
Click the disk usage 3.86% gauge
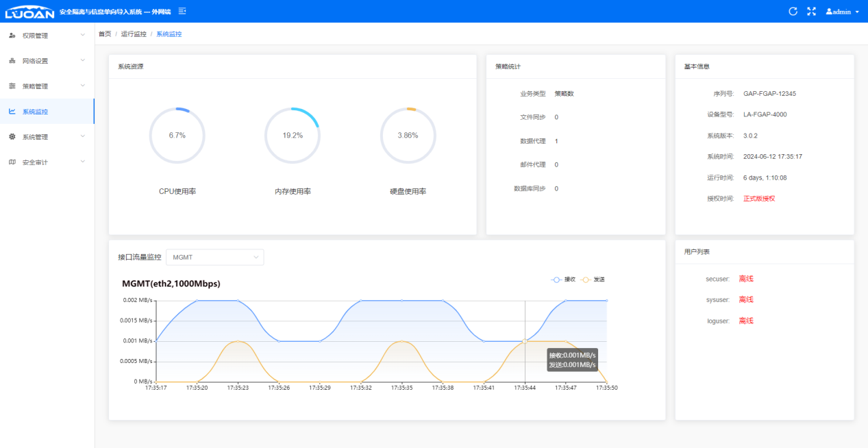tap(408, 135)
